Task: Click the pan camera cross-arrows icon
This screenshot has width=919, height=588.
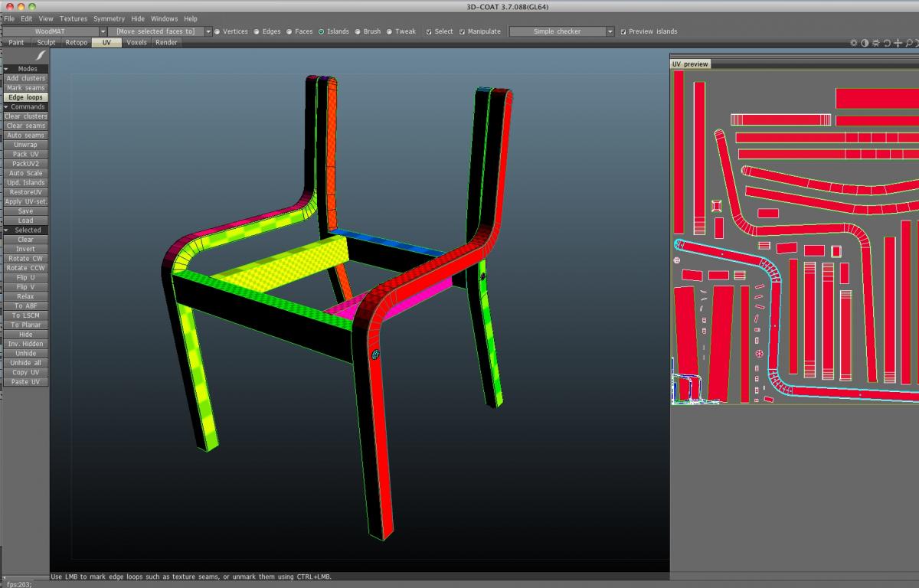Action: (898, 43)
